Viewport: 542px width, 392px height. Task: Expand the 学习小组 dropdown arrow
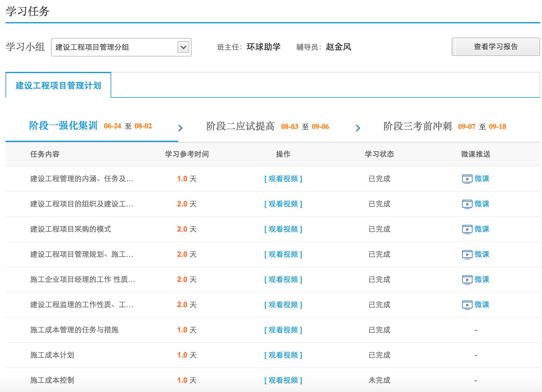[x=183, y=47]
